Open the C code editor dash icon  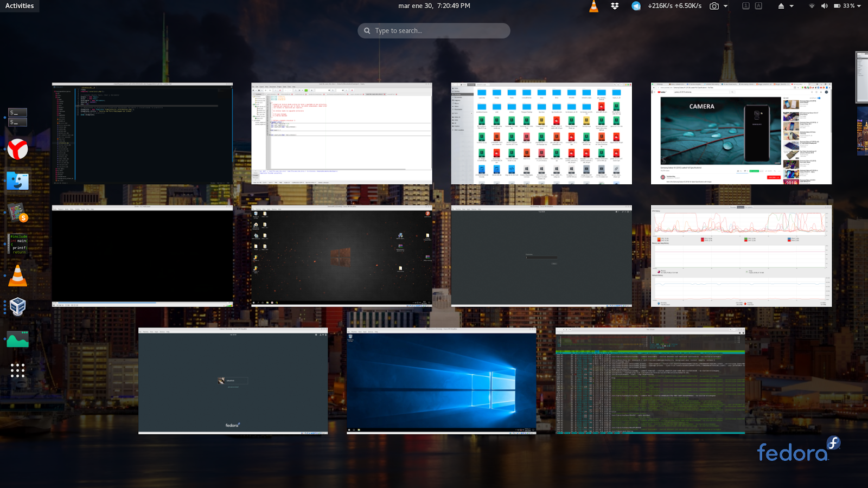[18, 244]
